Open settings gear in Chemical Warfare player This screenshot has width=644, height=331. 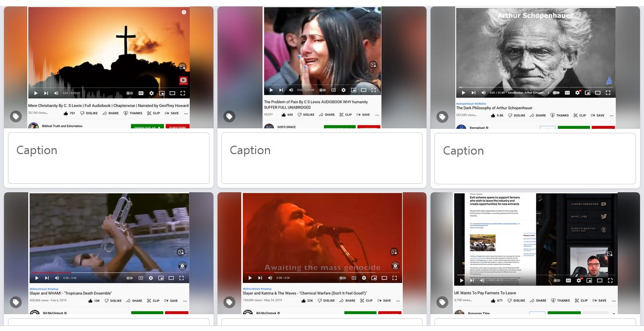coord(364,278)
